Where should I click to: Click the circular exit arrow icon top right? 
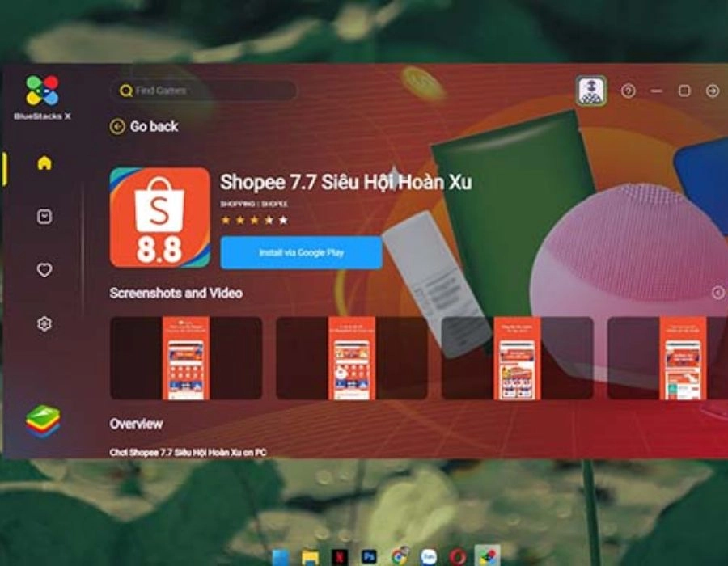[x=713, y=91]
